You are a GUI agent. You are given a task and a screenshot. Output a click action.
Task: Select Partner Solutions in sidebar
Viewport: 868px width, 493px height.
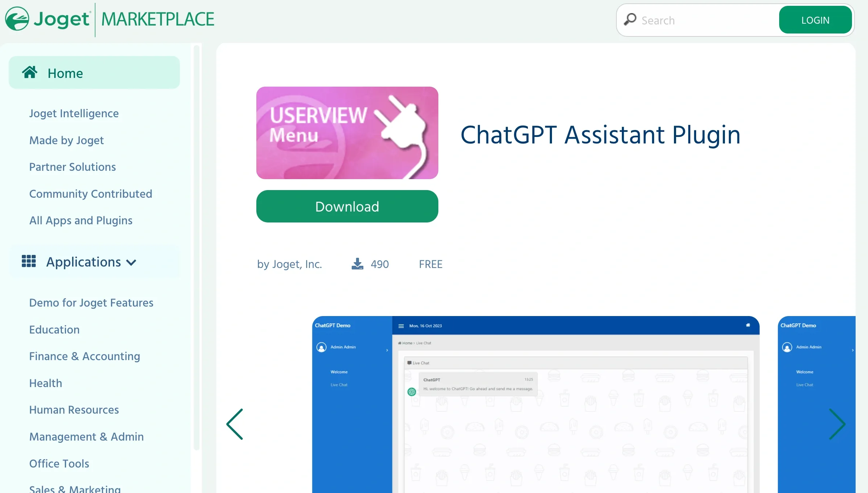72,167
